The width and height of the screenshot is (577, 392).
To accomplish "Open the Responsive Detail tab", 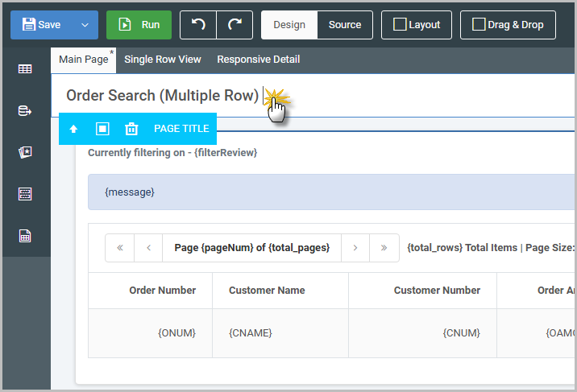I will click(x=258, y=60).
